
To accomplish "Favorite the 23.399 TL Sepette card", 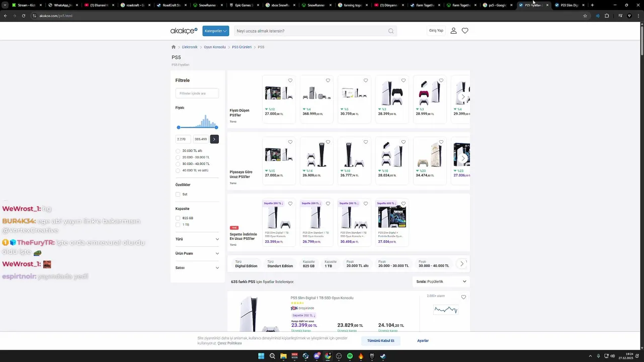I will pyautogui.click(x=290, y=204).
